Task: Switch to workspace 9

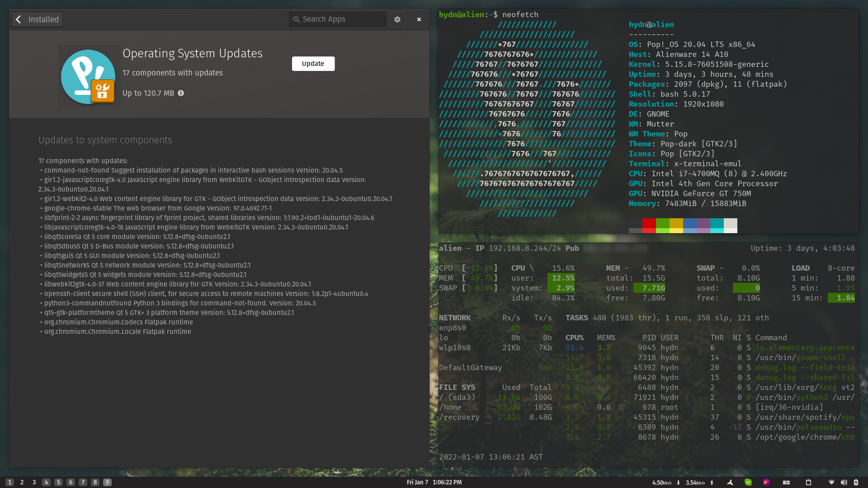Action: click(107, 482)
